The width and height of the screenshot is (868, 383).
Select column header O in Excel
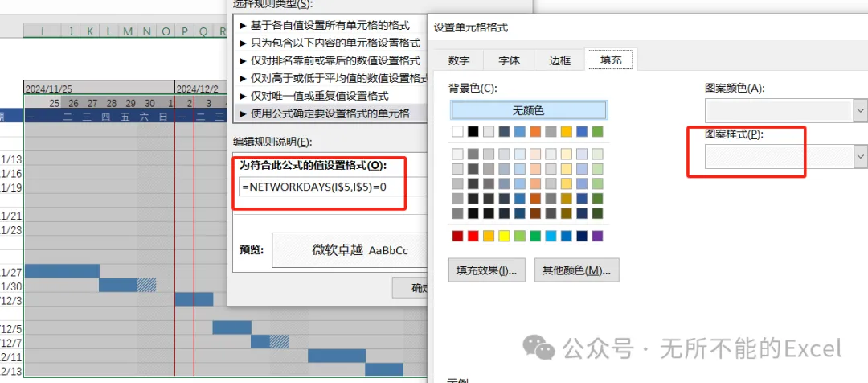coord(166,31)
